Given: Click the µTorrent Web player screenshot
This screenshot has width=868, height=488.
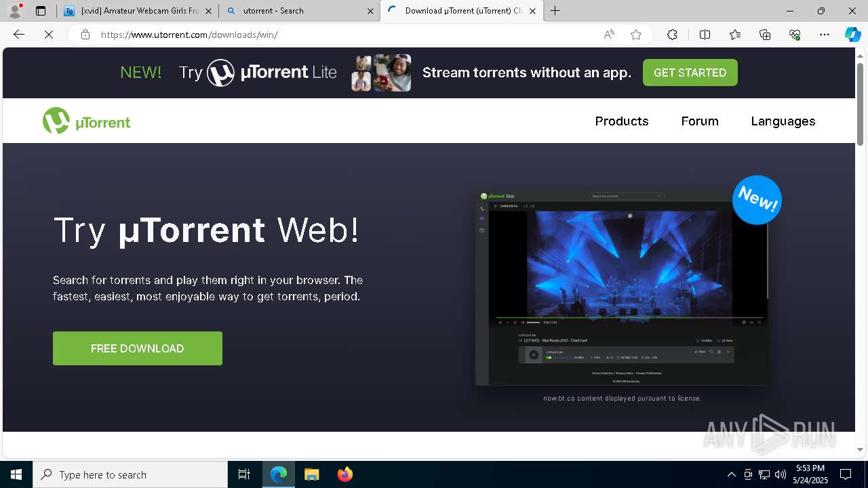Looking at the screenshot, I should point(623,288).
